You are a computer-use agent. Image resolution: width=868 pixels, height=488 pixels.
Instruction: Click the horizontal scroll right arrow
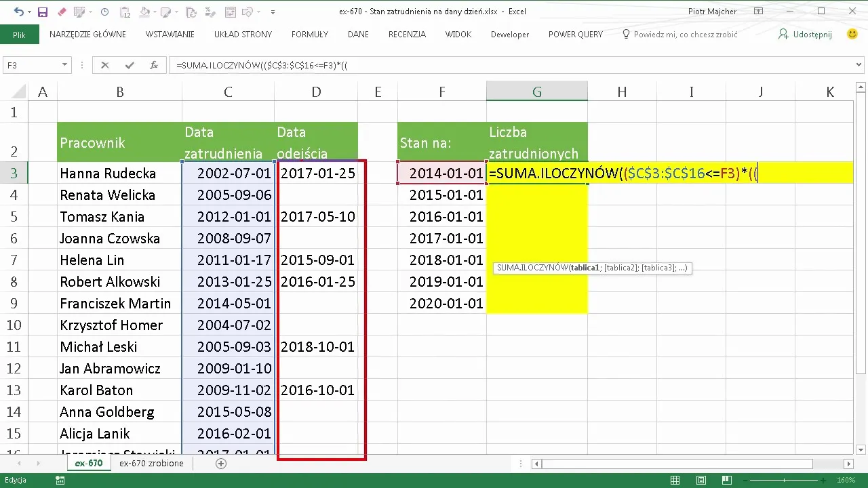[x=849, y=464]
